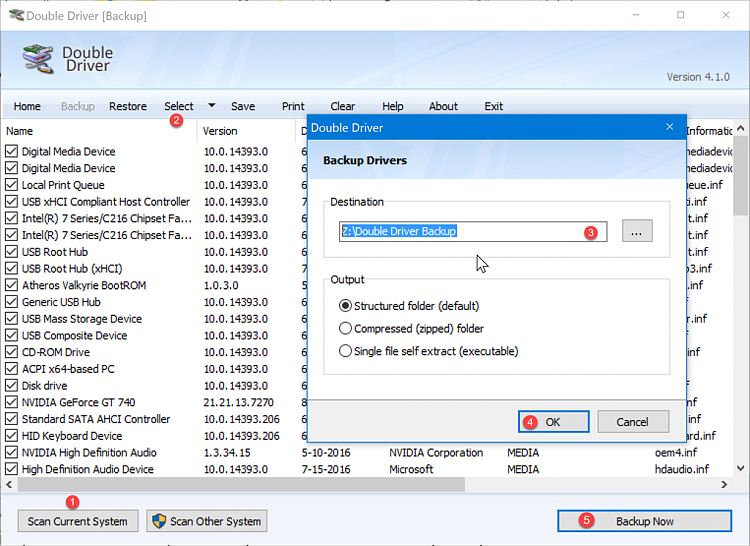Click the Destination path input field

pyautogui.click(x=473, y=231)
